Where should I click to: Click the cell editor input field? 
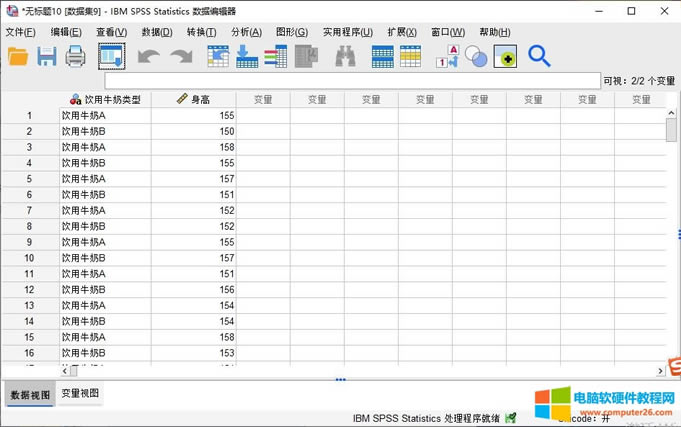pyautogui.click(x=350, y=80)
